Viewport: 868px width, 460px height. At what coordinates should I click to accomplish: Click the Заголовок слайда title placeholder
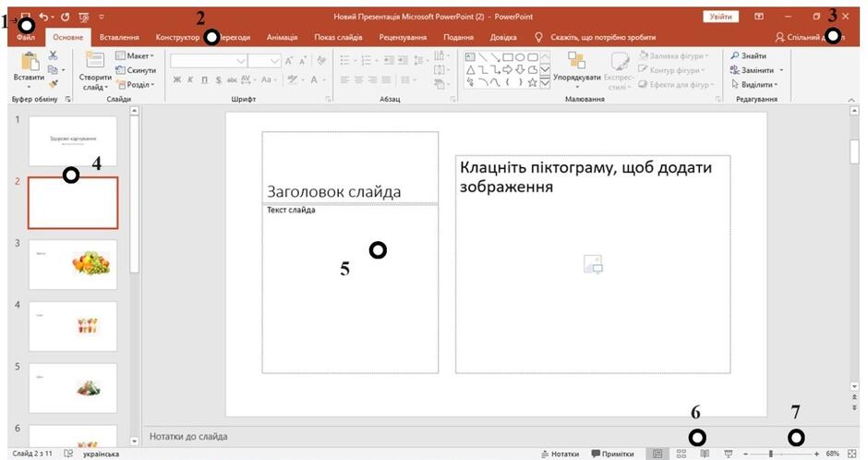click(350, 167)
